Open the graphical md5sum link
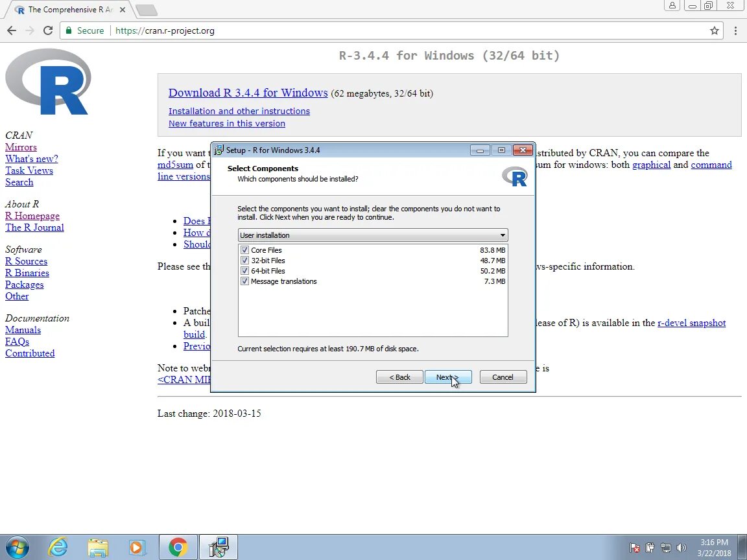747x560 pixels. [x=651, y=165]
